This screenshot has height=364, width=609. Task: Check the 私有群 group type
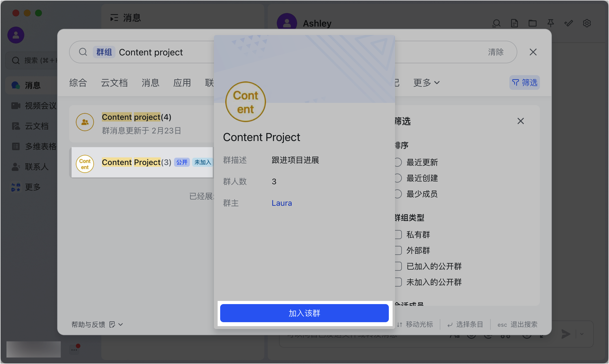(x=398, y=235)
